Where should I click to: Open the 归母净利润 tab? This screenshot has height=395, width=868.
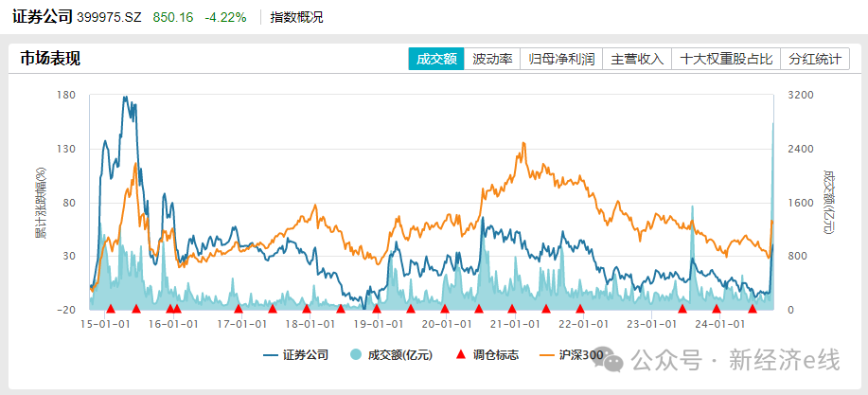click(561, 59)
